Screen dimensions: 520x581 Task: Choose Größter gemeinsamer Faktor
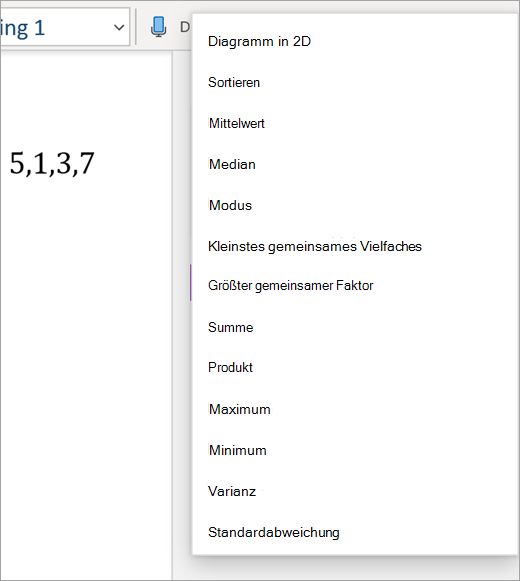(291, 286)
